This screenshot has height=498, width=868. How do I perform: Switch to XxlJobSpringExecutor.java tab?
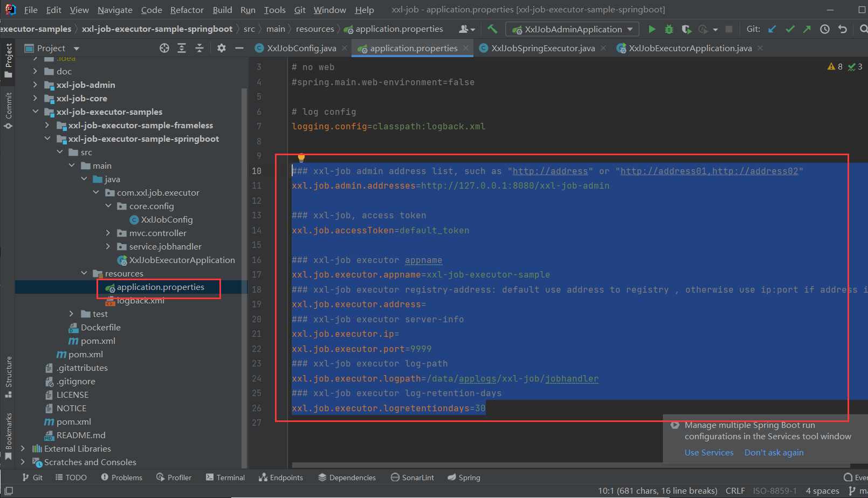point(543,48)
